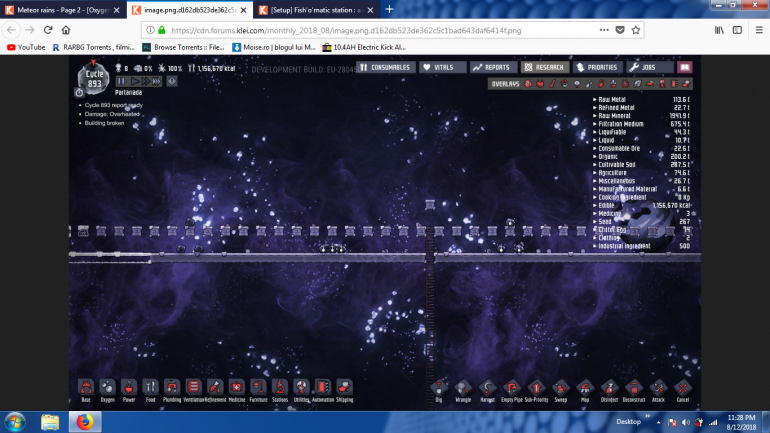Expand the Cultivable Soil resource category
Image resolution: width=770 pixels, height=433 pixels.
click(642, 164)
